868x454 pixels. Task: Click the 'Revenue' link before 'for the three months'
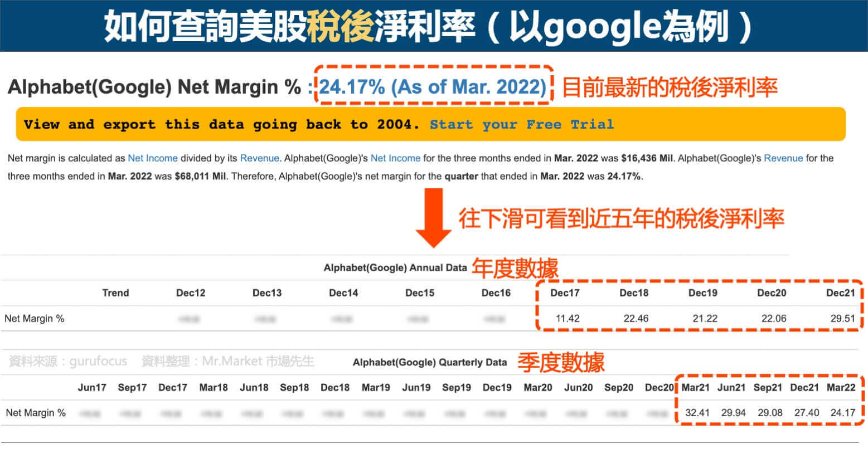pos(783,158)
